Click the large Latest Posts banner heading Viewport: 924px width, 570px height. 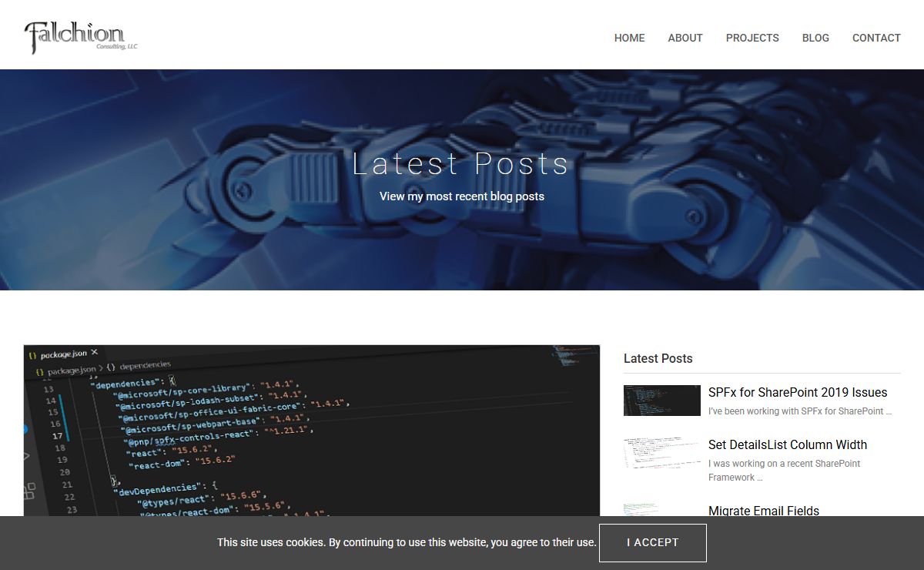coord(460,164)
